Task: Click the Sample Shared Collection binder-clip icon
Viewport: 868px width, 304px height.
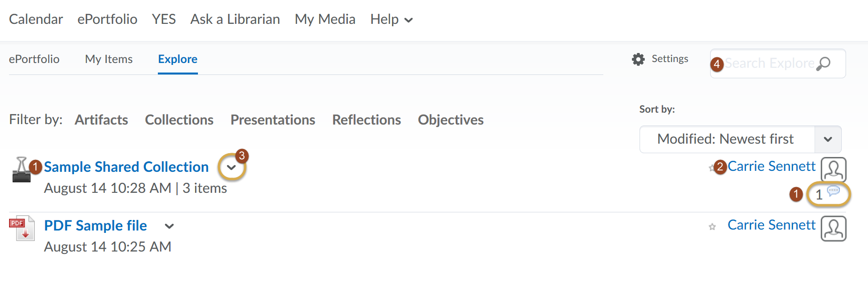Action: [x=21, y=169]
